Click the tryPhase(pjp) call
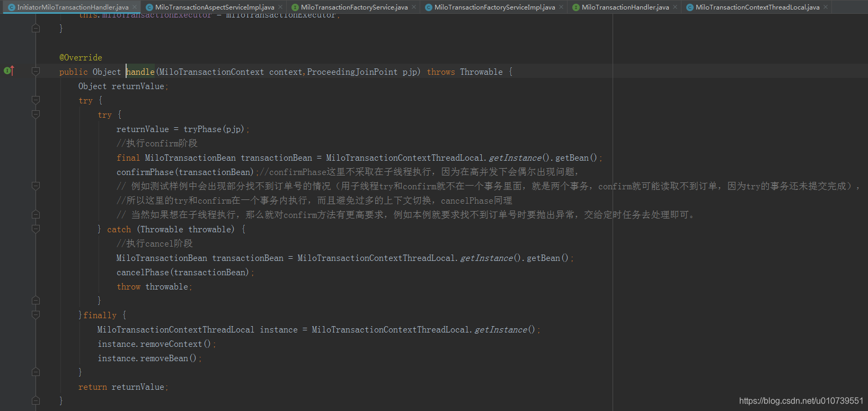 (x=214, y=129)
